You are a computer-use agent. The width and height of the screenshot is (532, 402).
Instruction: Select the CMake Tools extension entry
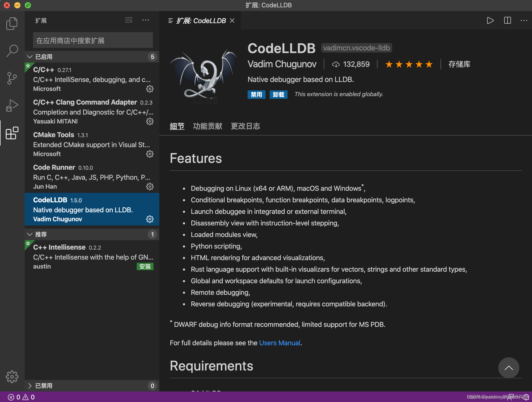[x=92, y=144]
